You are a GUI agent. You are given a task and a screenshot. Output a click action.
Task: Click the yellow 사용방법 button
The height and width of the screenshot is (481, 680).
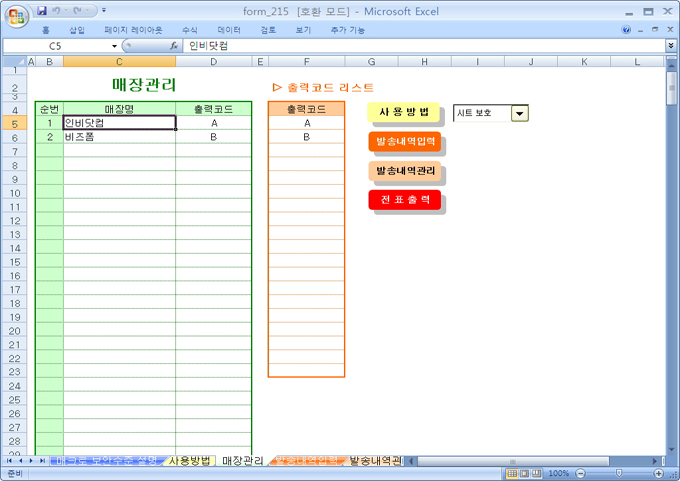point(404,112)
